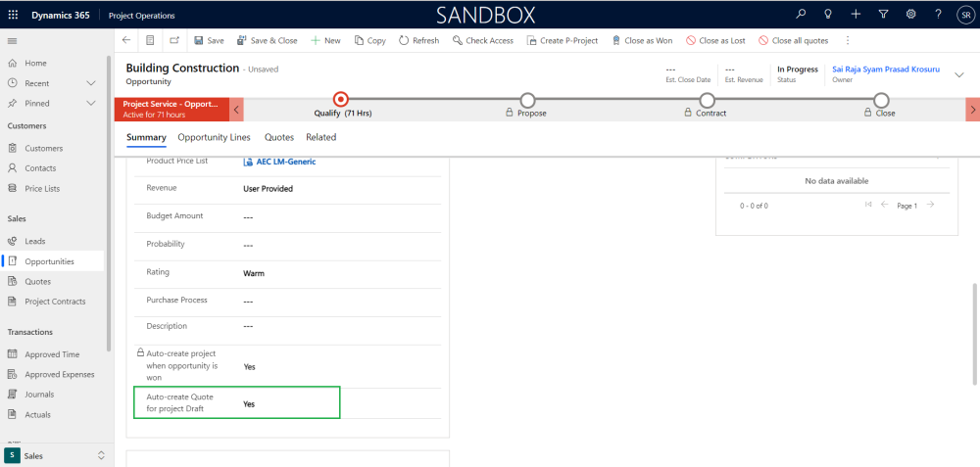
Task: Click the plus quick create icon
Action: point(856,15)
